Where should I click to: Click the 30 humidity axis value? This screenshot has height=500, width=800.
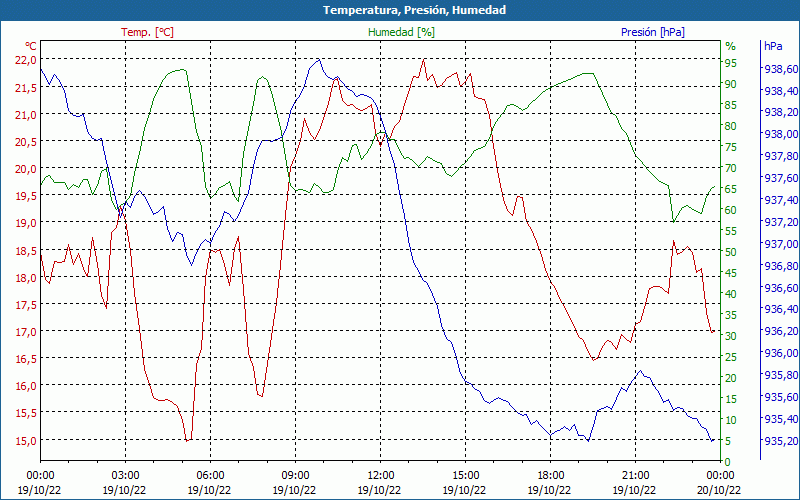[731, 336]
